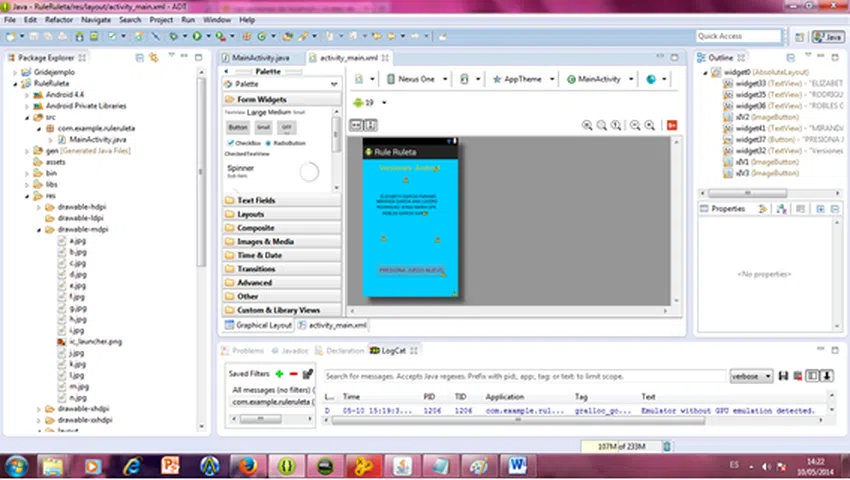This screenshot has height=480, width=850.
Task: Click the red emulate real size icon
Action: [672, 125]
